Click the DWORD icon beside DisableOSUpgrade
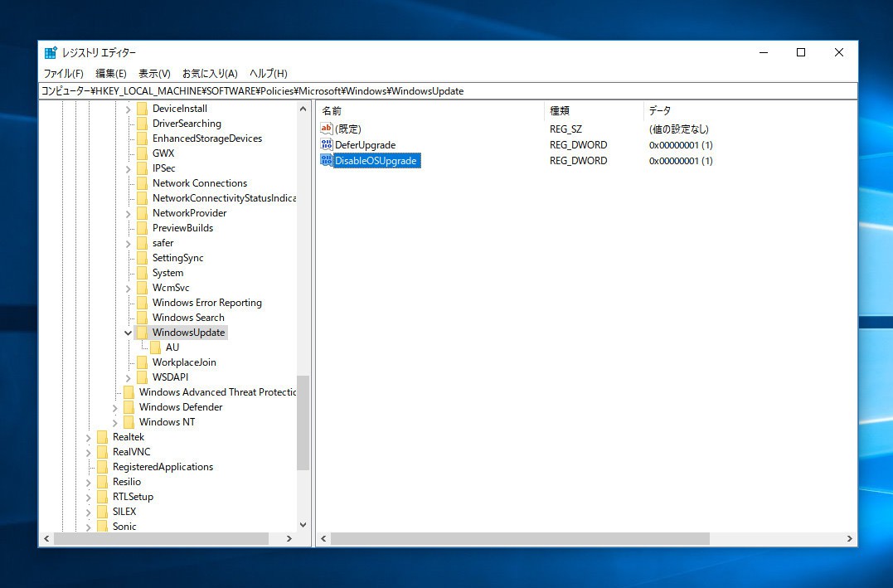 (326, 161)
